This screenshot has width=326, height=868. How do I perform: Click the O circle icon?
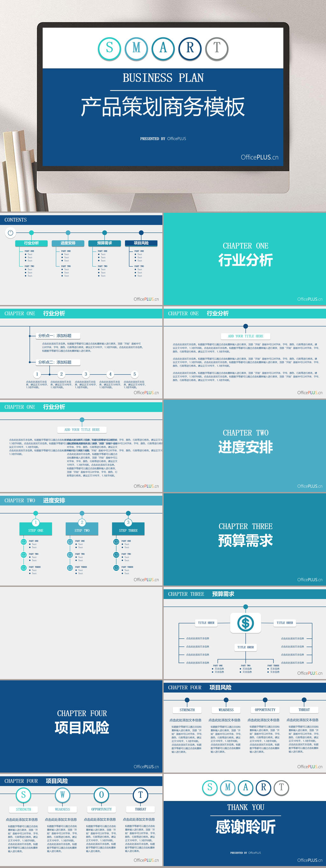coord(102,795)
